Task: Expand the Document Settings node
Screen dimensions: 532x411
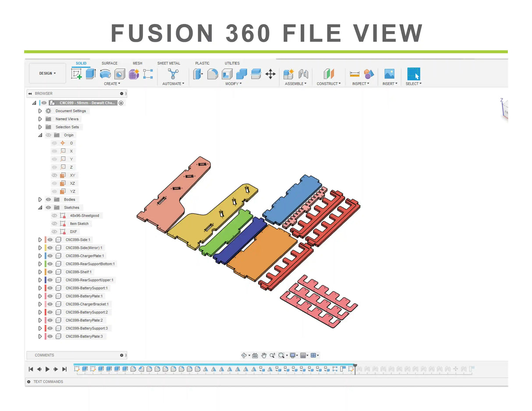Action: (x=40, y=111)
